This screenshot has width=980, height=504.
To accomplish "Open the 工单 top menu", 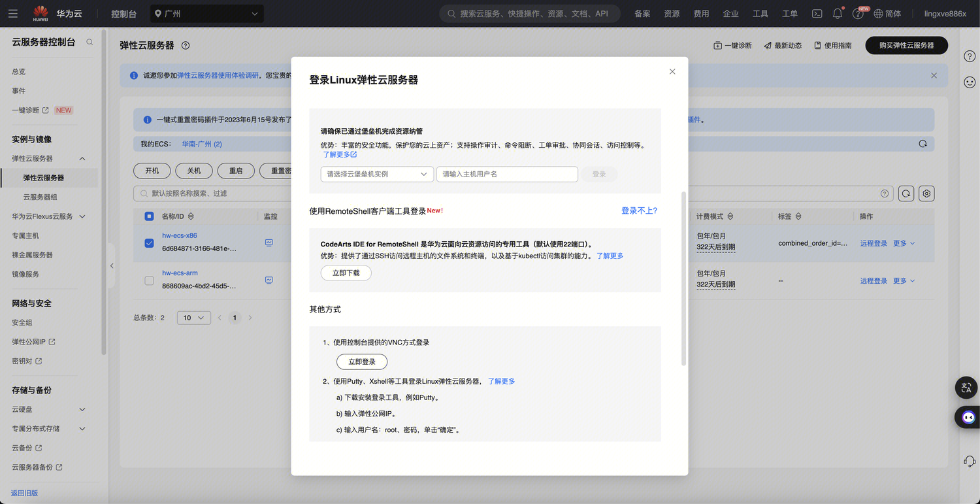I will pos(790,14).
